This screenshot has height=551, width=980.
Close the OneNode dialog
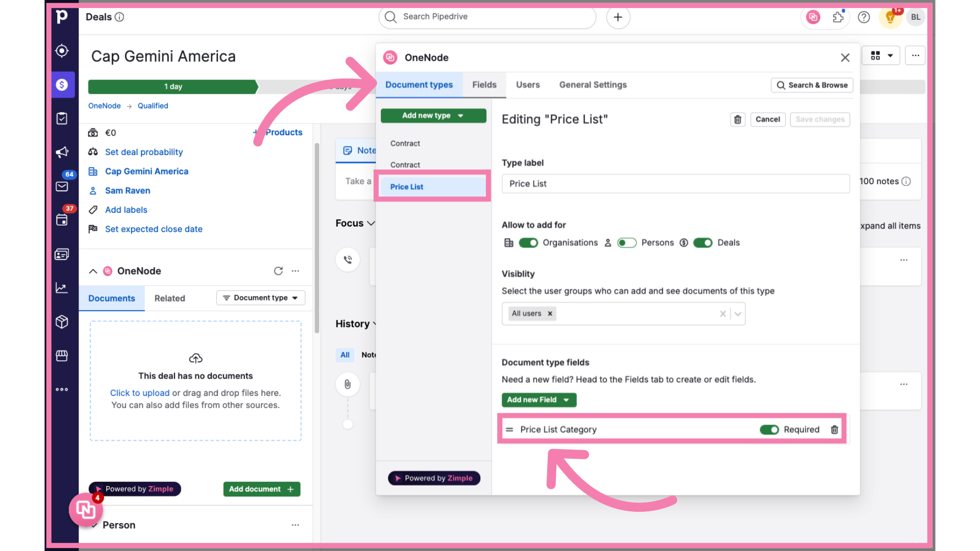845,58
